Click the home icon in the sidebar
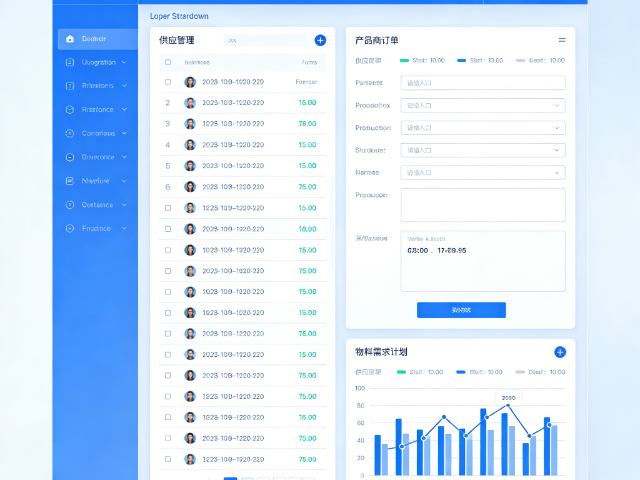The width and height of the screenshot is (640, 480). pos(70,39)
